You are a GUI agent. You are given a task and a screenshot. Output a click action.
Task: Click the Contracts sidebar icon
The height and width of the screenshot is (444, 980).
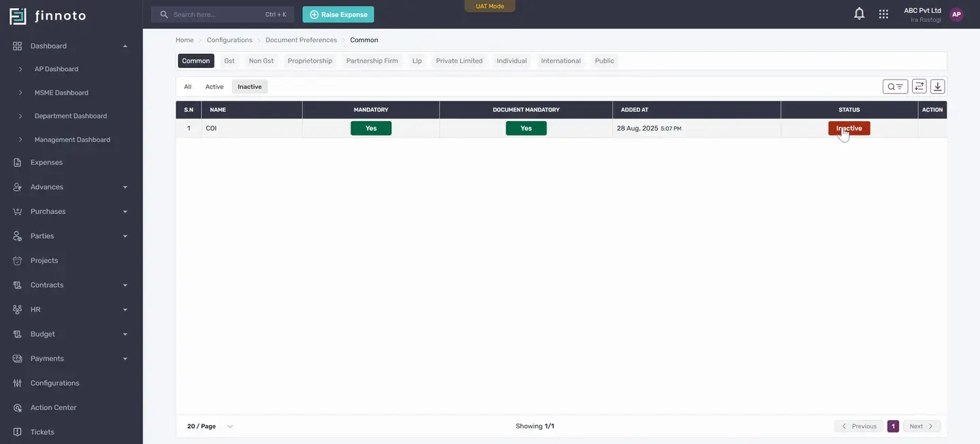18,285
